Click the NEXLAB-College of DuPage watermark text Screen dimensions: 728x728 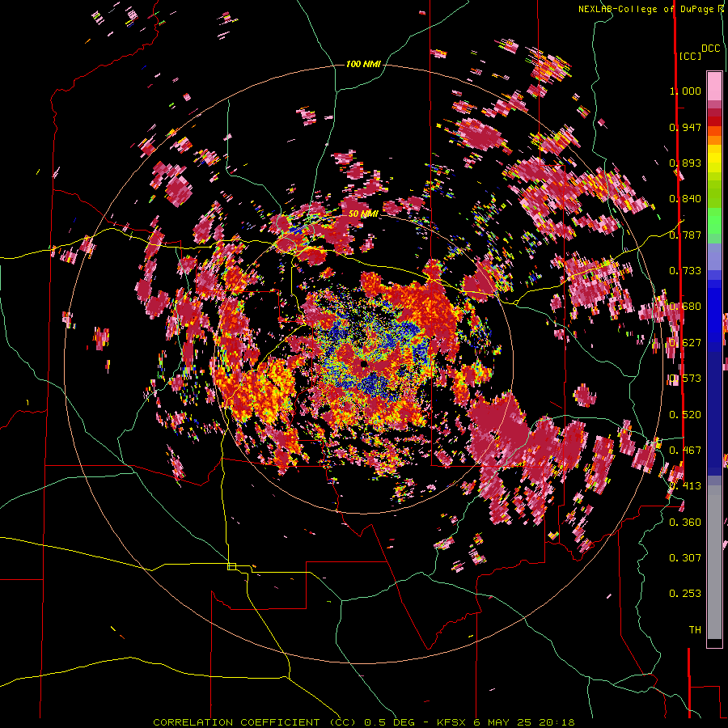tap(645, 9)
